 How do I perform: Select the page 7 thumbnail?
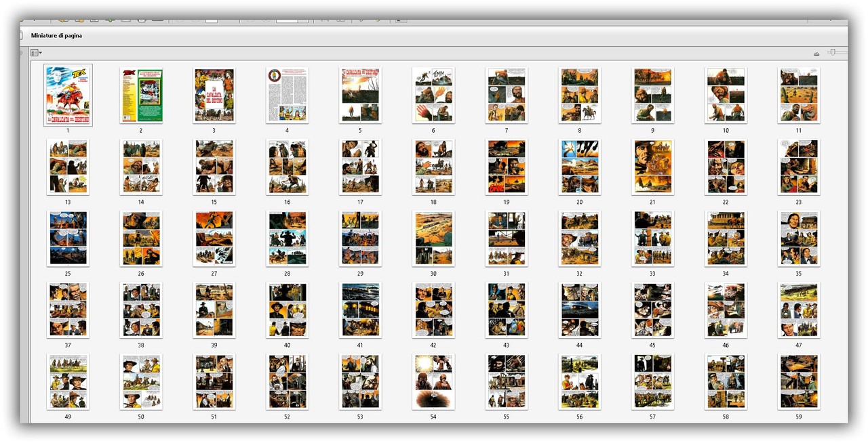click(507, 95)
